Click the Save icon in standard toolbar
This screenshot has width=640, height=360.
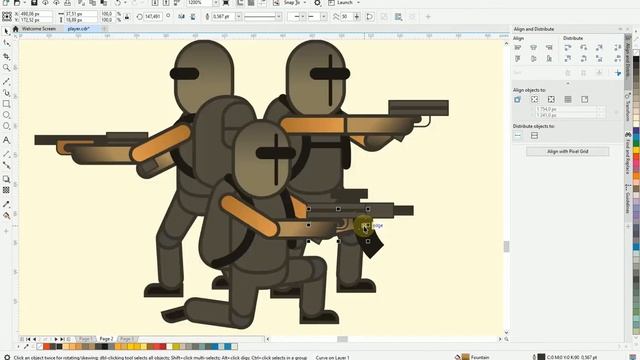(x=34, y=3)
